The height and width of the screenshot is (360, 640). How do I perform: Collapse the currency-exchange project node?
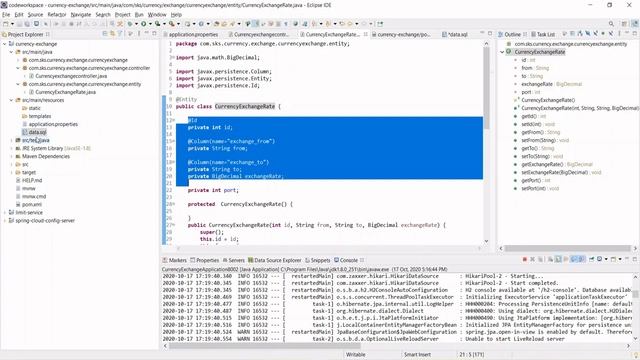(x=5, y=44)
